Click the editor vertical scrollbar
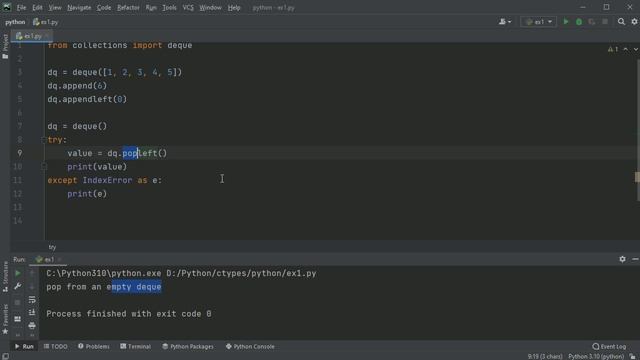This screenshot has width=640, height=360. click(x=638, y=130)
